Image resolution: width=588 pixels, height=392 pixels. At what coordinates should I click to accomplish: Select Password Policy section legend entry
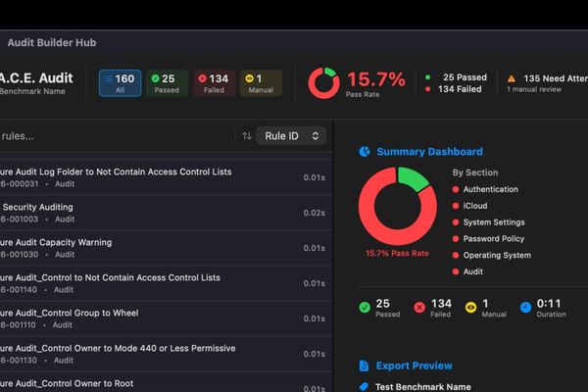pos(488,239)
